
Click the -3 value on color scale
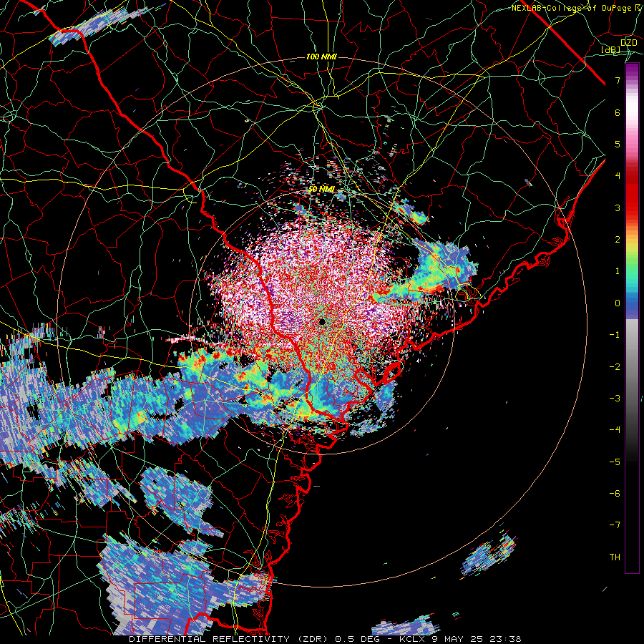[615, 399]
